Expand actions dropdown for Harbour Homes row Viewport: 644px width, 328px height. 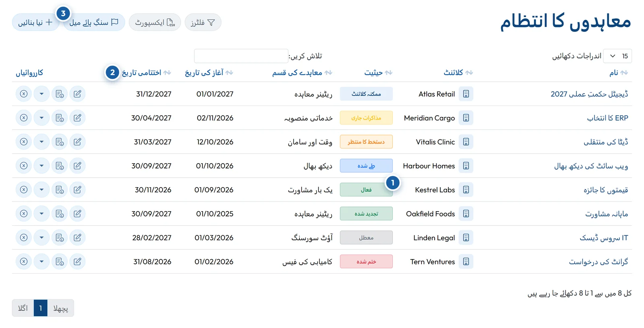pyautogui.click(x=41, y=166)
